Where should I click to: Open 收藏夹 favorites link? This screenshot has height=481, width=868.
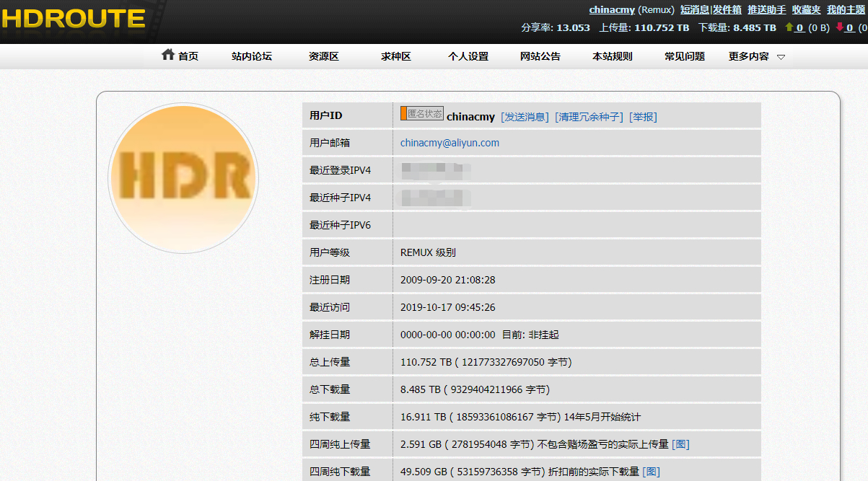(x=806, y=10)
